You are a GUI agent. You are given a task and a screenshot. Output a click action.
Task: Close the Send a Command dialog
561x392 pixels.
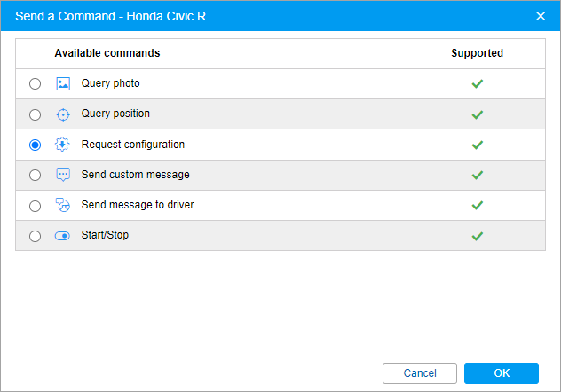click(541, 16)
